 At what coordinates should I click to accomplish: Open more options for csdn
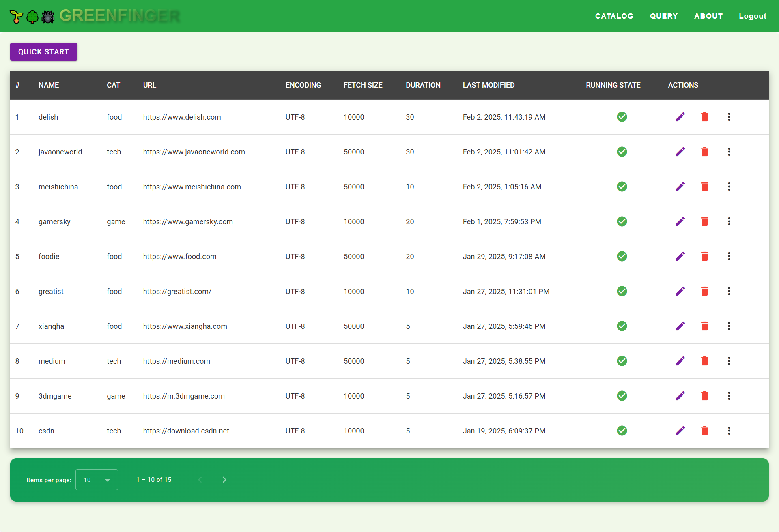coord(729,431)
